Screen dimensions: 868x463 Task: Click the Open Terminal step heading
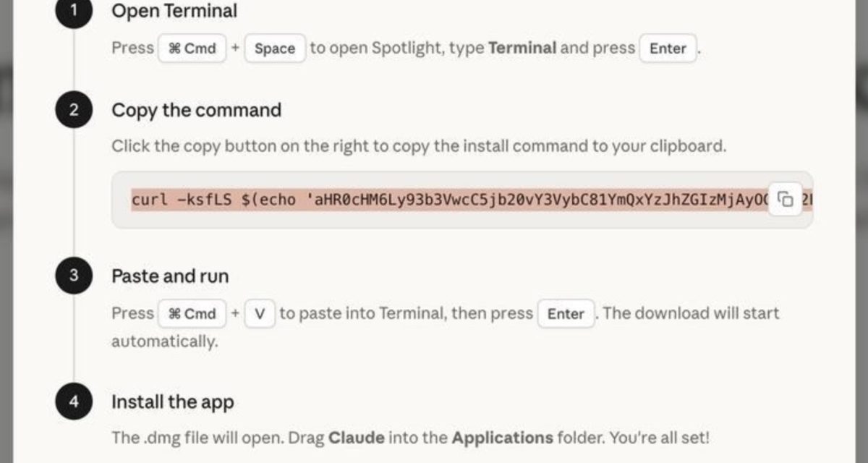174,12
